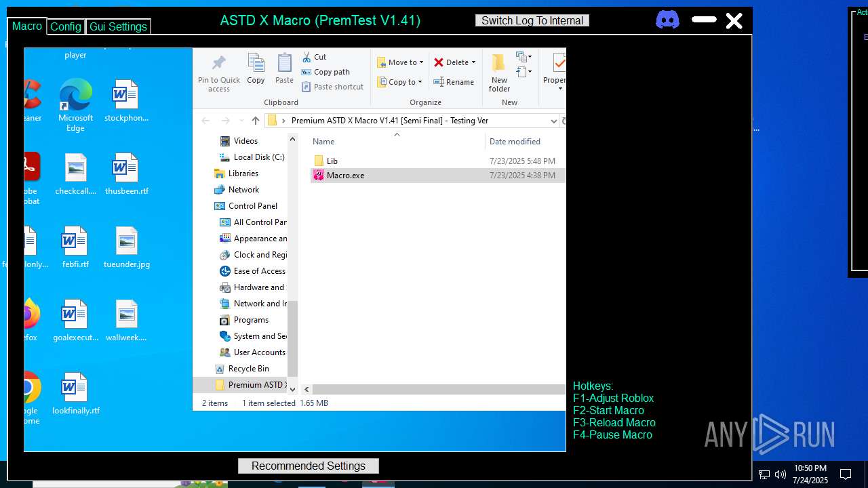Click the Back navigation arrow in Explorer

tap(205, 121)
